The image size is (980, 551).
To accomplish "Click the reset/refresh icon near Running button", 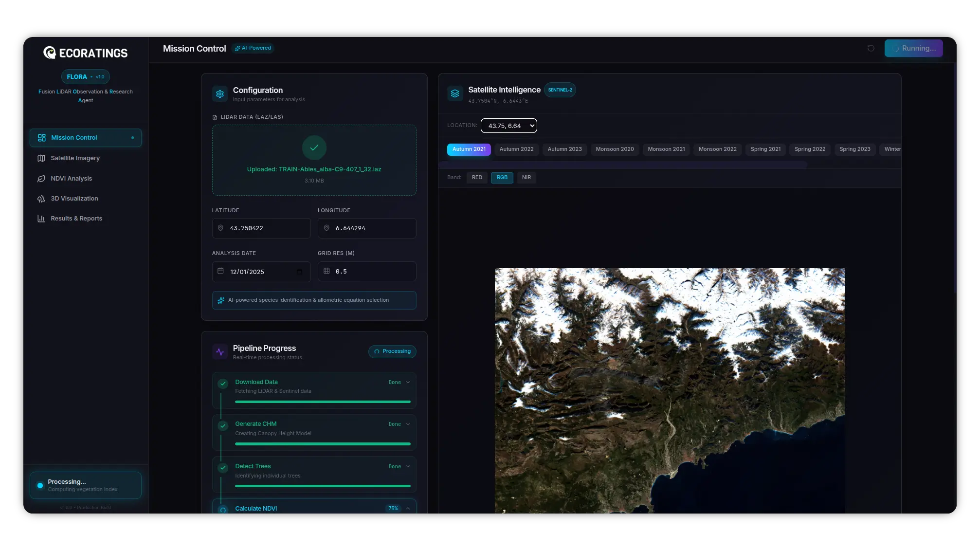I will pos(871,48).
